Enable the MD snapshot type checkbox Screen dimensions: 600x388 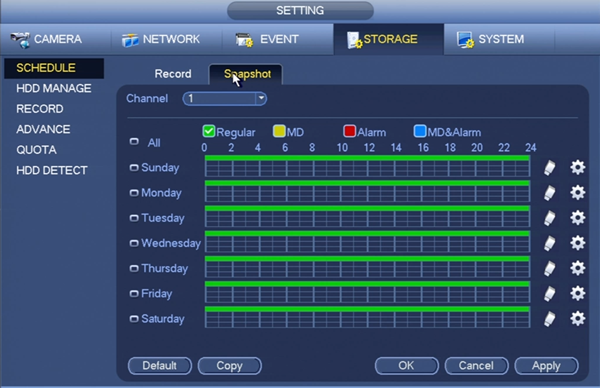click(279, 131)
